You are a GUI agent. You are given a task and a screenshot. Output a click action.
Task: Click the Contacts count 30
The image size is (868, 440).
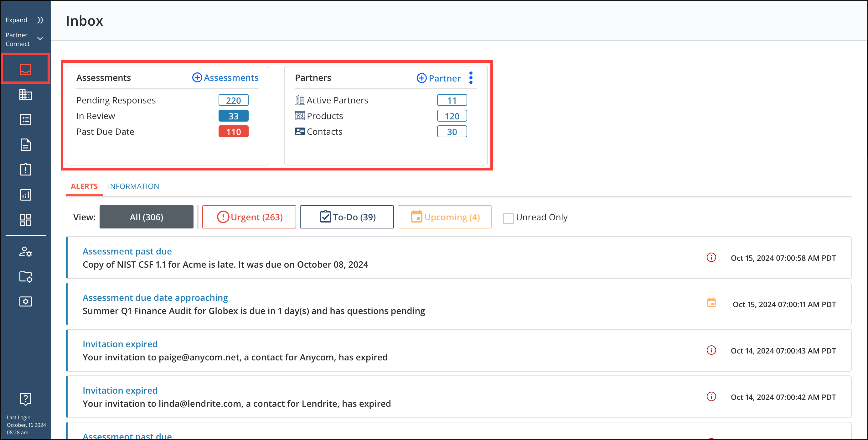[x=452, y=132]
